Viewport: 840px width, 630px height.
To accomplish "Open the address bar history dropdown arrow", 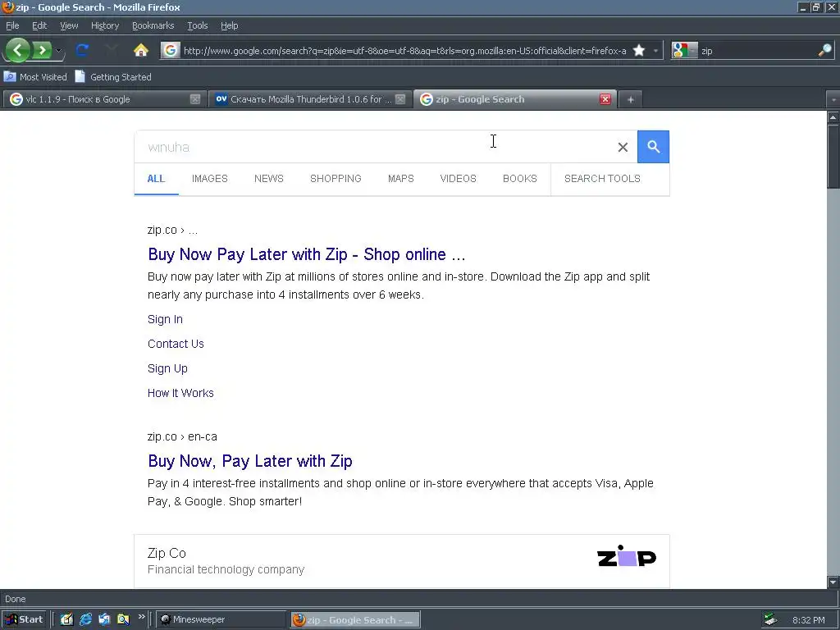I will pos(655,51).
